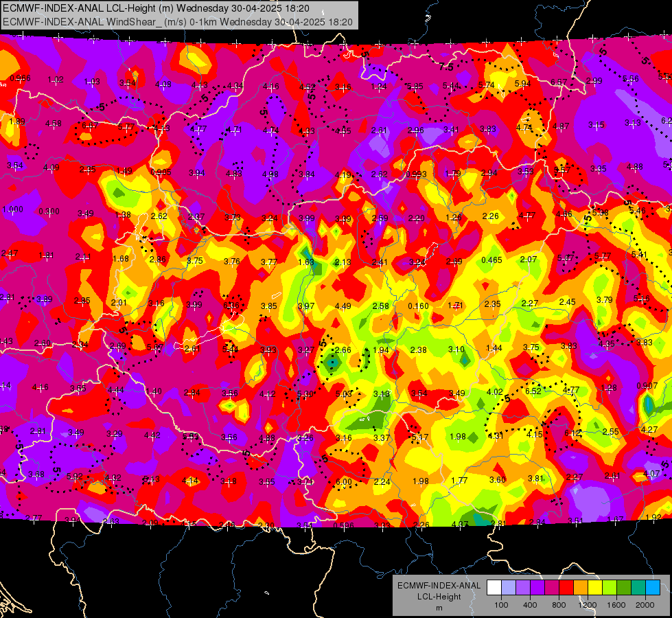Select the orange legend color swatch

[x=581, y=588]
